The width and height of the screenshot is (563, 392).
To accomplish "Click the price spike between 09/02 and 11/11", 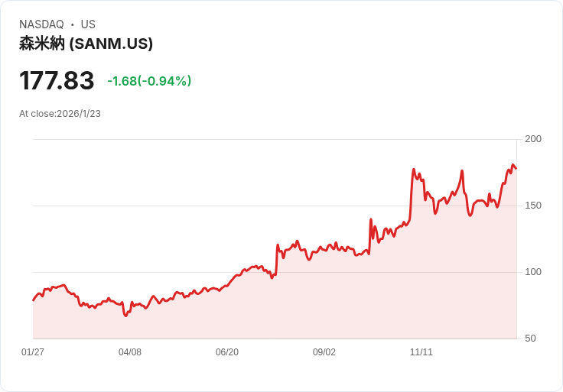I will click(x=371, y=220).
